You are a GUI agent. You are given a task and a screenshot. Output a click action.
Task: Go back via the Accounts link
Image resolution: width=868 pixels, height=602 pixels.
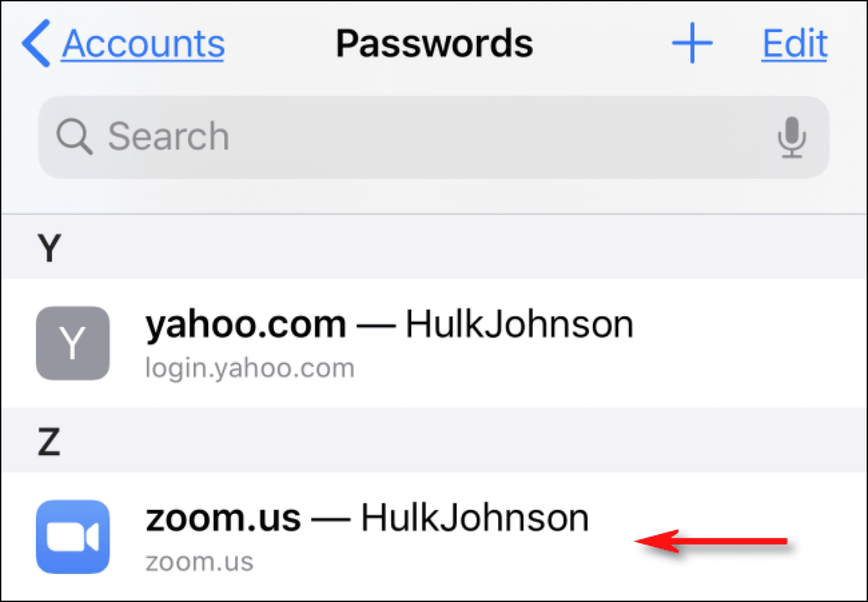(143, 44)
